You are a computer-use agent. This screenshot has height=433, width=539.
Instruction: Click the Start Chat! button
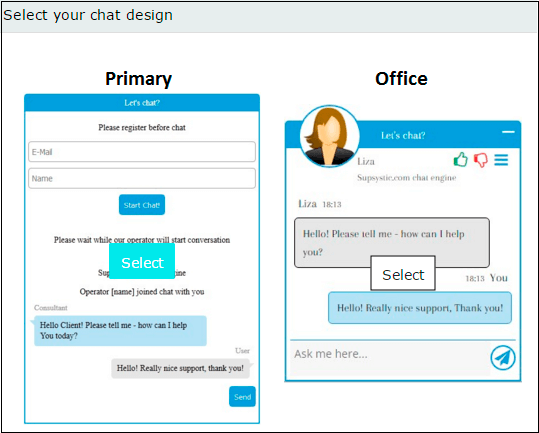[142, 205]
